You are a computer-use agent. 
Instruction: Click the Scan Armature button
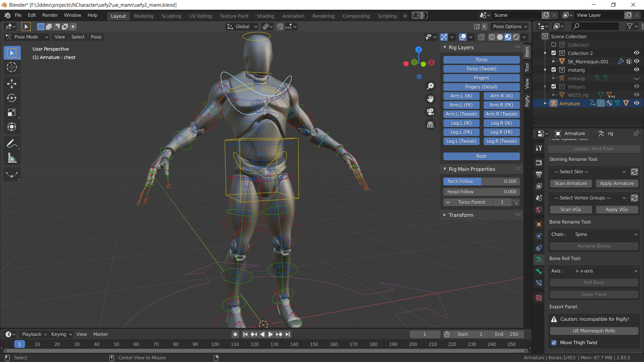click(x=571, y=183)
